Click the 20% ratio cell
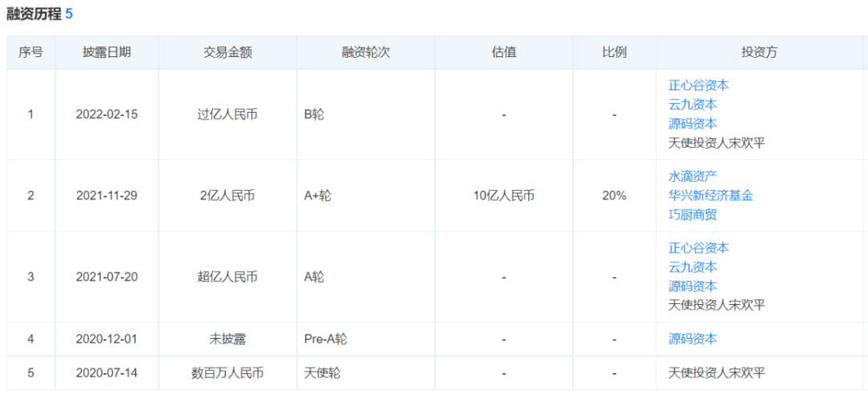This screenshot has width=868, height=395. [x=615, y=195]
